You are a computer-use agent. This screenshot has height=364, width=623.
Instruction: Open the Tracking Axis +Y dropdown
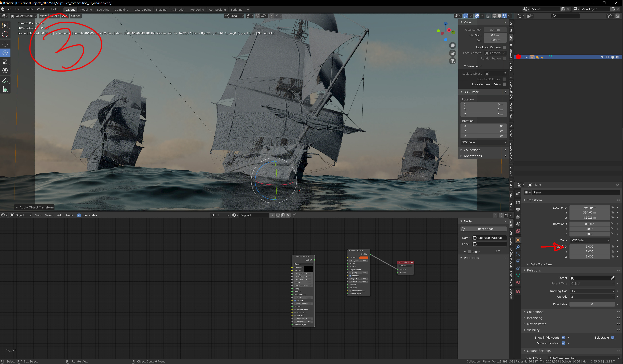tap(592, 291)
